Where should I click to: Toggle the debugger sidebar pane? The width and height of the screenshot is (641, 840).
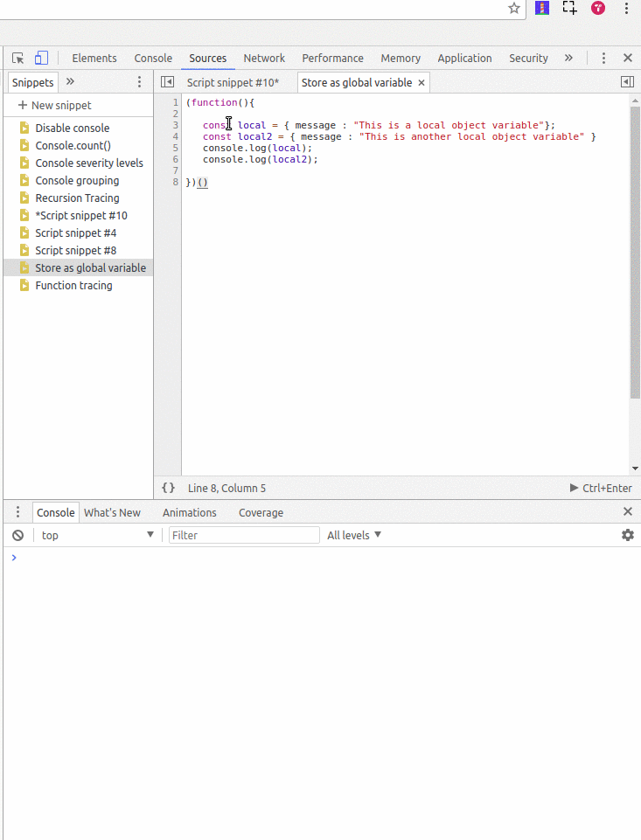click(x=627, y=82)
